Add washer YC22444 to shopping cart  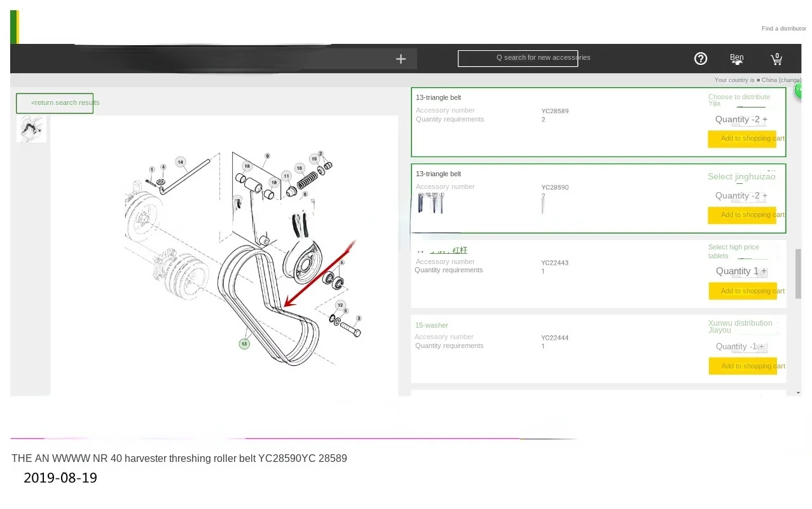743,366
